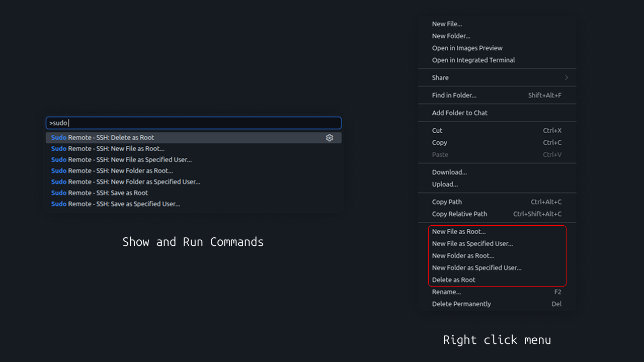Image resolution: width=644 pixels, height=362 pixels.
Task: Select Upload... menu entry
Action: tap(497, 185)
